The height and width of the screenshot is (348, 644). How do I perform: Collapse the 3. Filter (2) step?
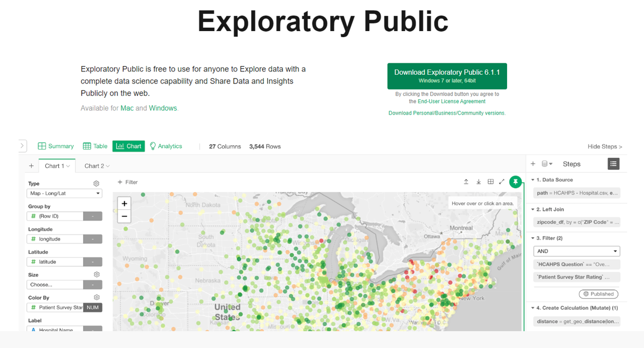pos(533,238)
